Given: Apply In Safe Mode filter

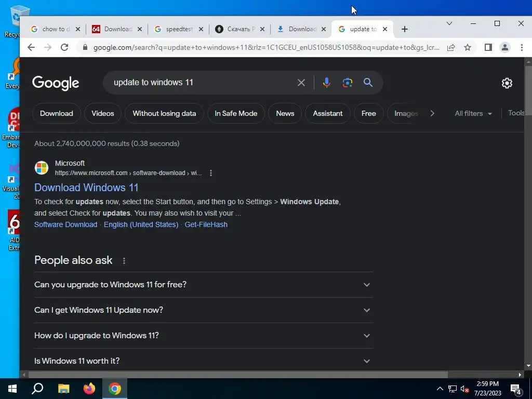Looking at the screenshot, I should tap(236, 113).
